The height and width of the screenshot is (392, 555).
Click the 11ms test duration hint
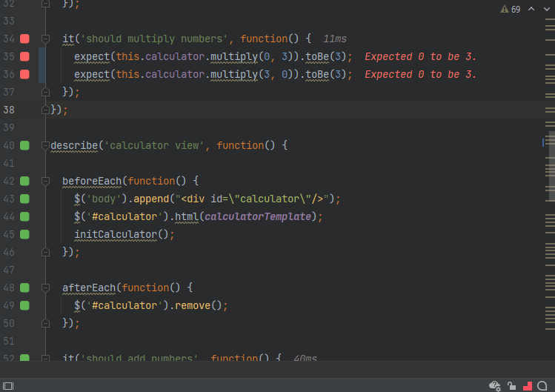point(335,39)
